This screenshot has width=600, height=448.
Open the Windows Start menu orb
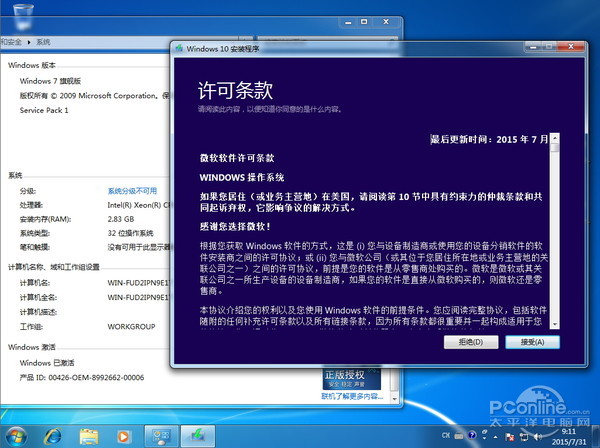point(17,436)
